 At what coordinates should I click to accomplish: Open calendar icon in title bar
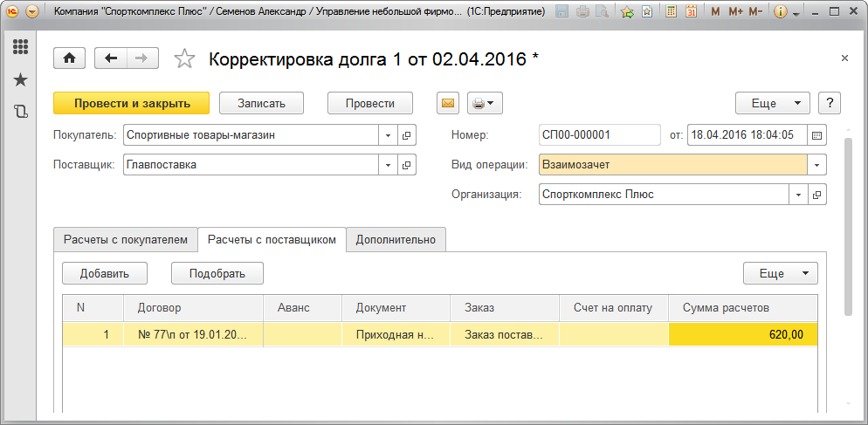(691, 12)
